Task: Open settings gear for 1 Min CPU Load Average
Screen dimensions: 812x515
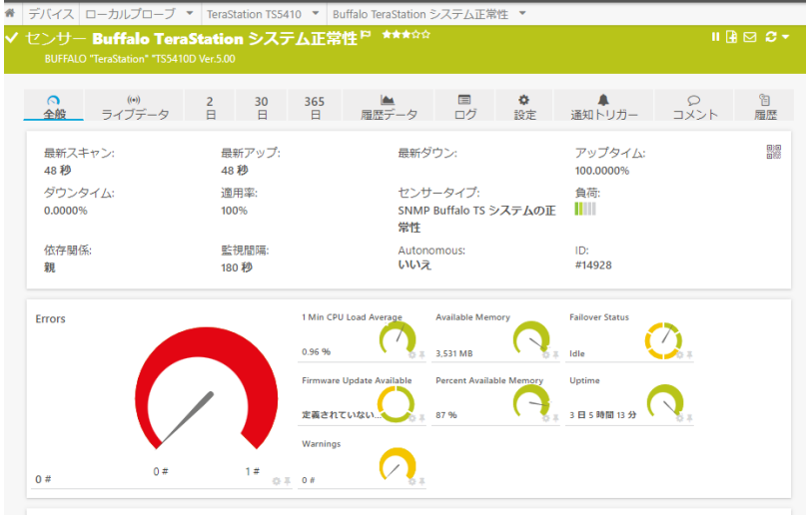Action: coord(412,355)
